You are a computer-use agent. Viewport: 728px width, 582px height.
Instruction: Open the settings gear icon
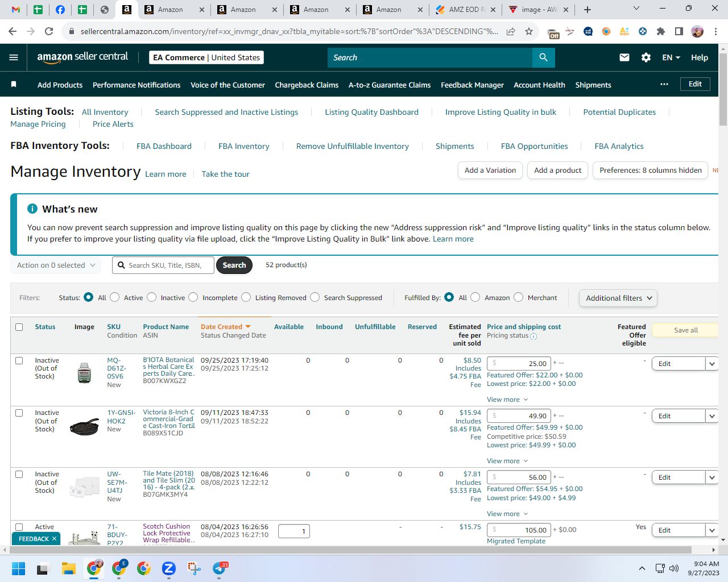(x=646, y=57)
